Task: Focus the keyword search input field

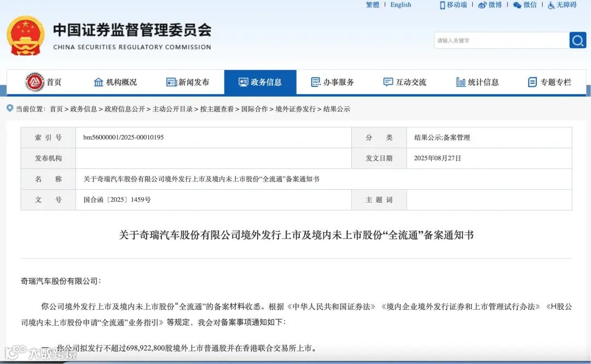Action: [502, 40]
